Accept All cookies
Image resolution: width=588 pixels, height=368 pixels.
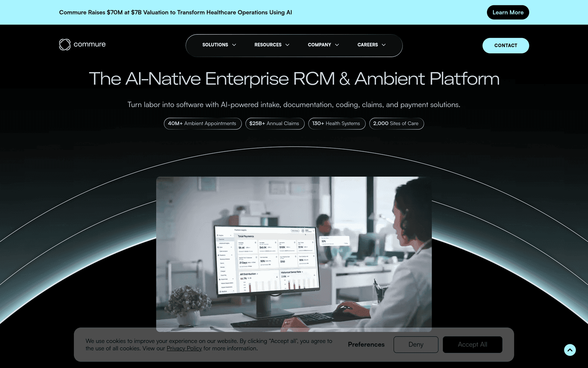point(472,345)
